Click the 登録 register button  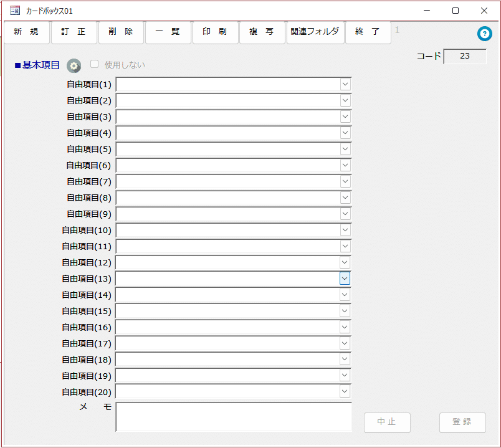462,422
